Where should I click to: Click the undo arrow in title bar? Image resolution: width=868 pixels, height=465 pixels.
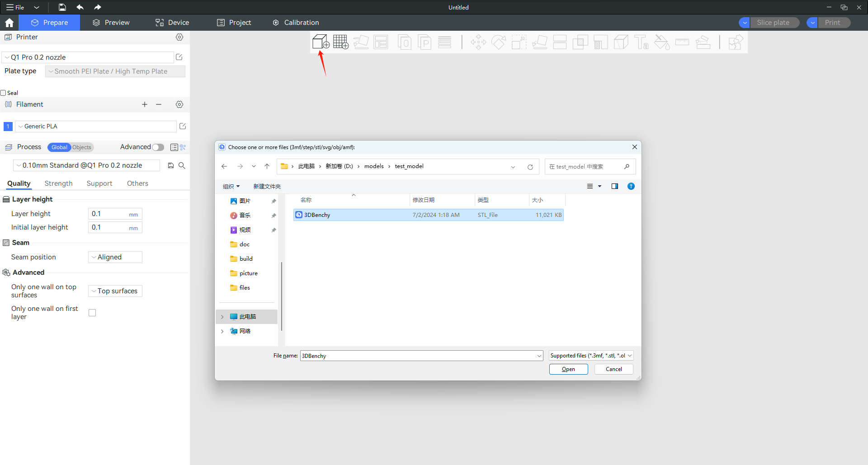(x=80, y=7)
